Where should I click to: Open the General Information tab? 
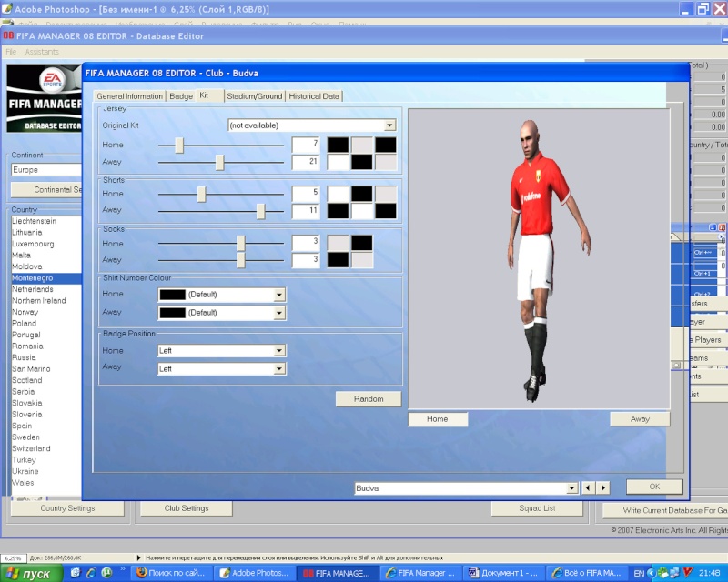(x=129, y=96)
